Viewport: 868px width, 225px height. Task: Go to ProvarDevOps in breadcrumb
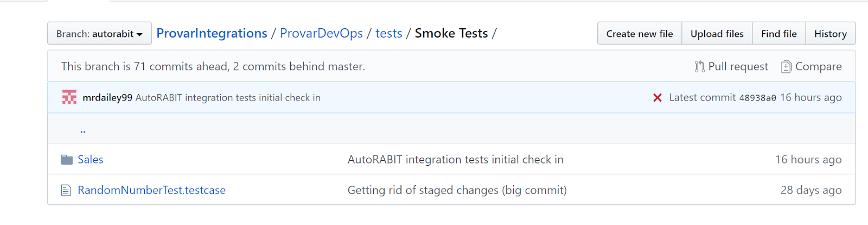point(321,33)
